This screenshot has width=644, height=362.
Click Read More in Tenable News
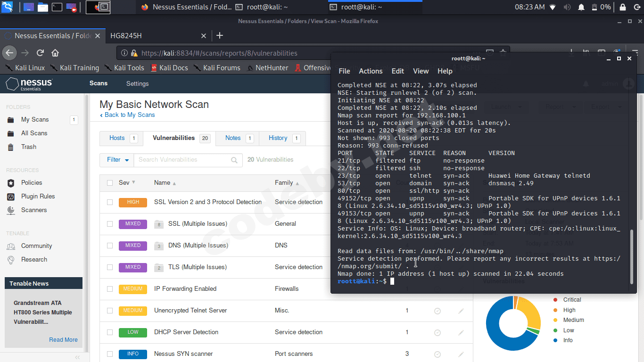point(63,340)
